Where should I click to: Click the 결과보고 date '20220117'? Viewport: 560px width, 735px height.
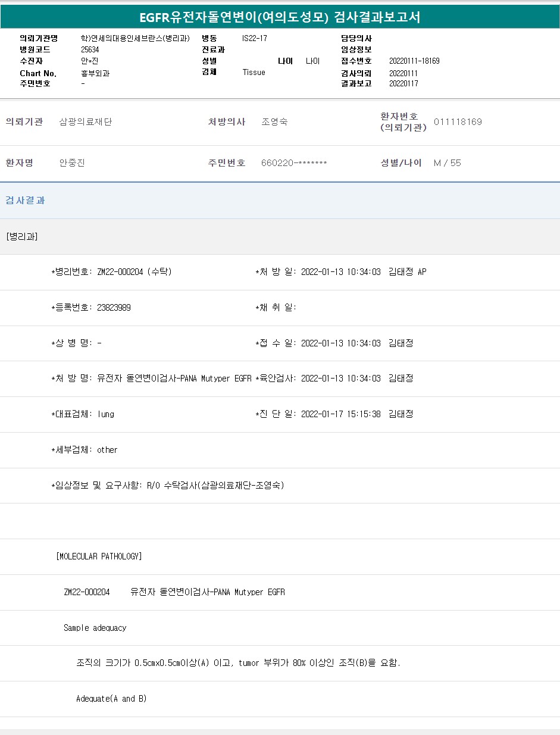point(403,83)
